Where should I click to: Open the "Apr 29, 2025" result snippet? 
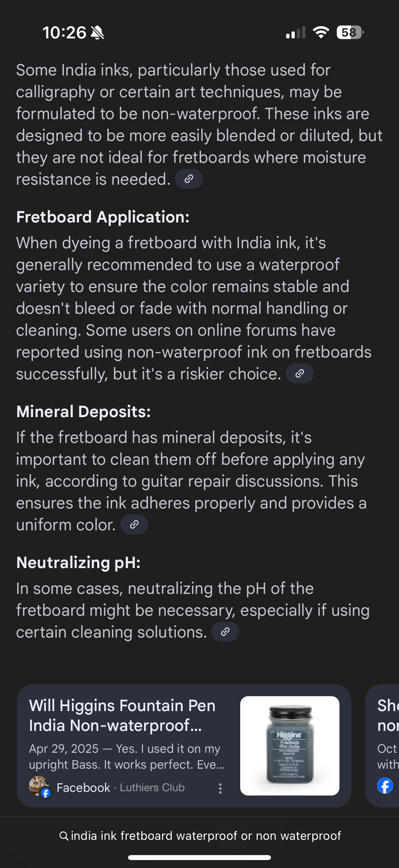[126, 756]
